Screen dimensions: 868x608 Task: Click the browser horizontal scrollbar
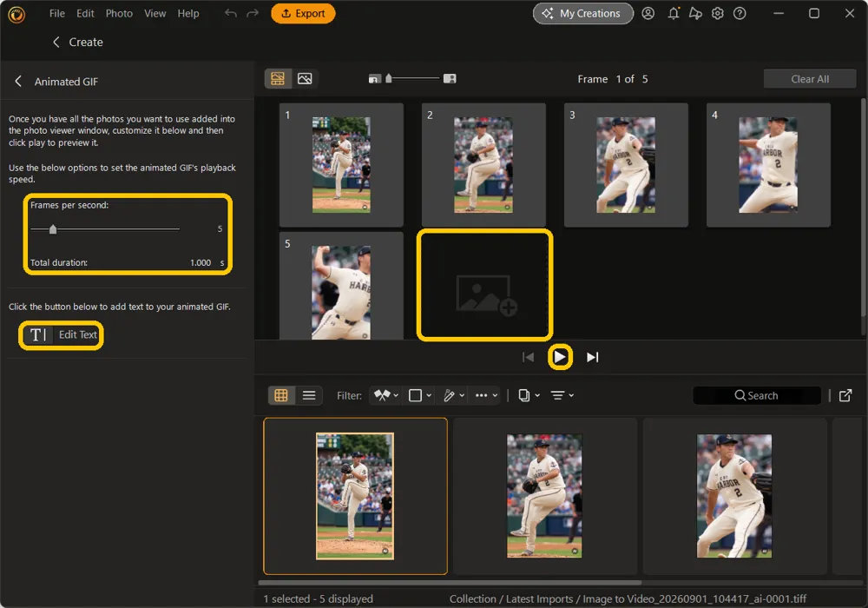(x=450, y=583)
